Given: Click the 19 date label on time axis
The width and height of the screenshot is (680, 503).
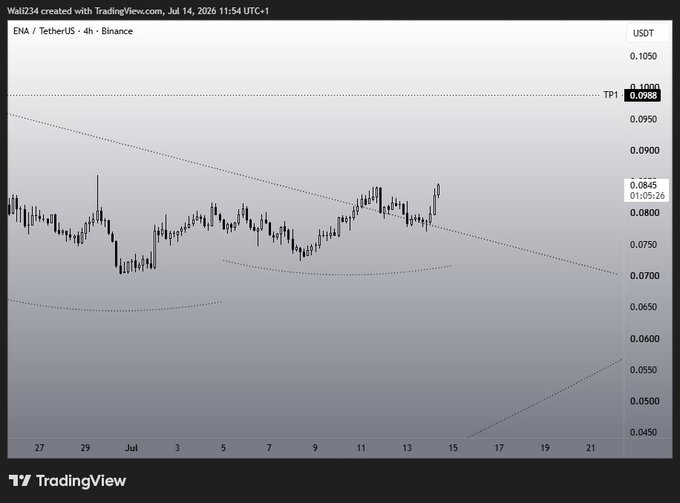Looking at the screenshot, I should click(x=545, y=448).
